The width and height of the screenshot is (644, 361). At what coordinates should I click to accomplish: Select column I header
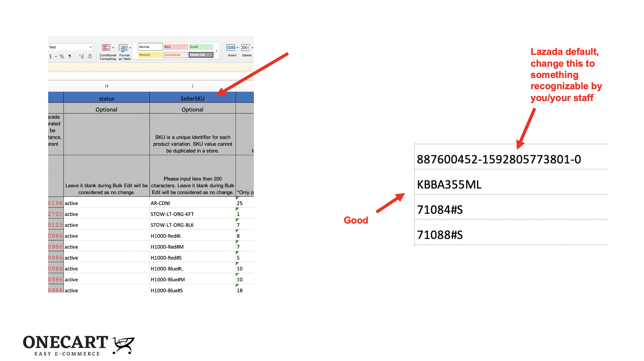coord(193,86)
